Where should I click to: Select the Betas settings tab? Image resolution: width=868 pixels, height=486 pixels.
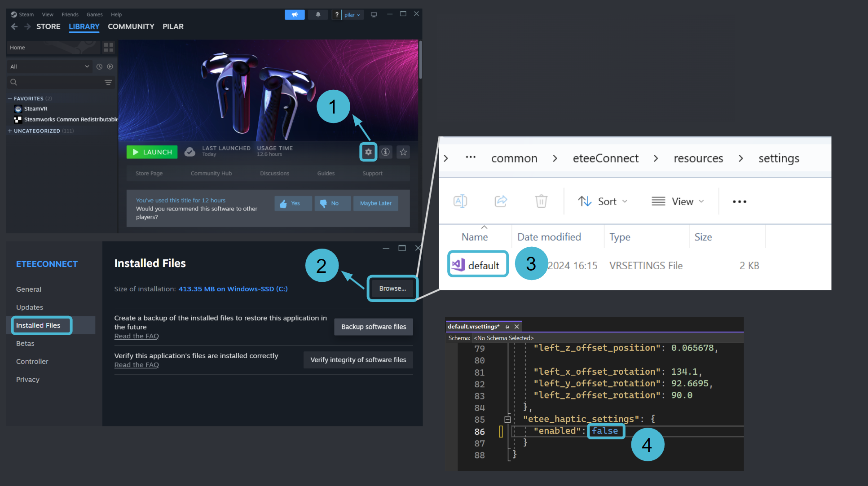pyautogui.click(x=25, y=343)
